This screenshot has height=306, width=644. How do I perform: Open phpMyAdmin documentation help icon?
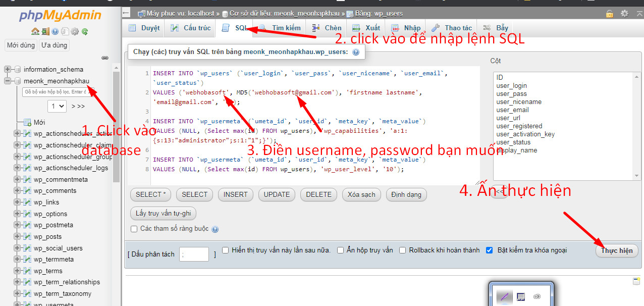pos(55,32)
